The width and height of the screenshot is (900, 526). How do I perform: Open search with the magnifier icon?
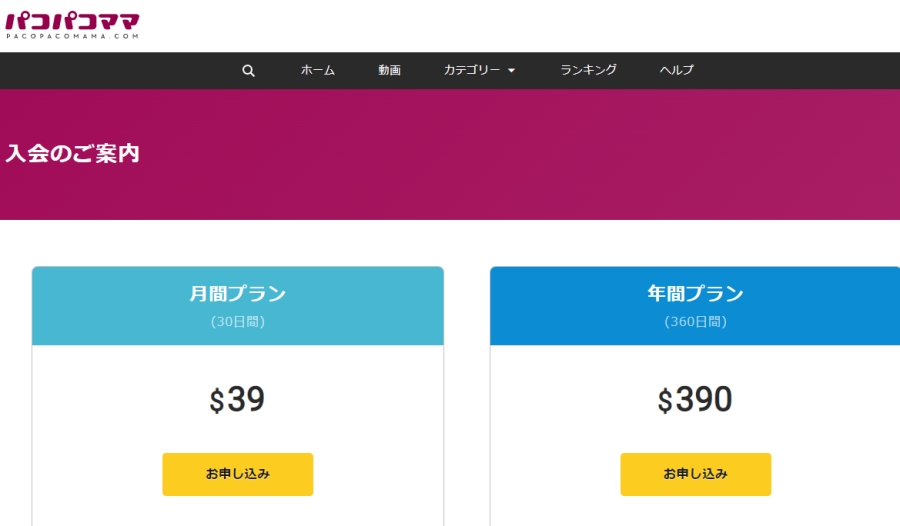click(248, 71)
